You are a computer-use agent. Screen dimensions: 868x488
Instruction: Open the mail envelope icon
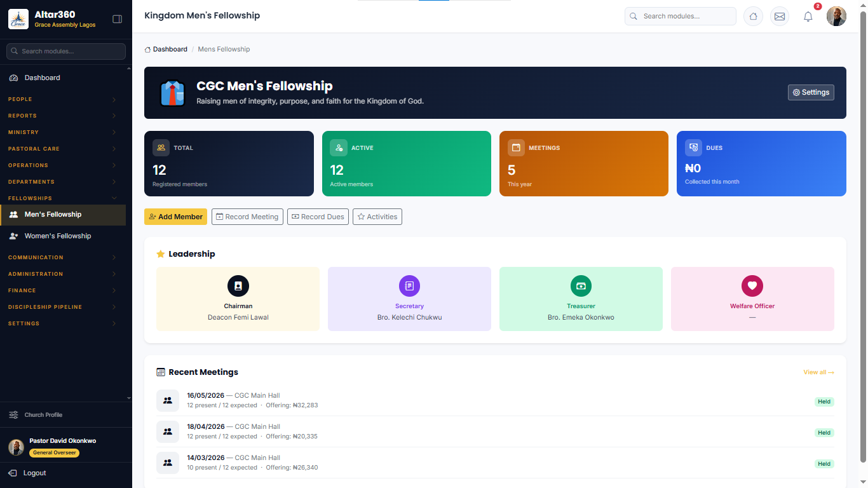[780, 17]
